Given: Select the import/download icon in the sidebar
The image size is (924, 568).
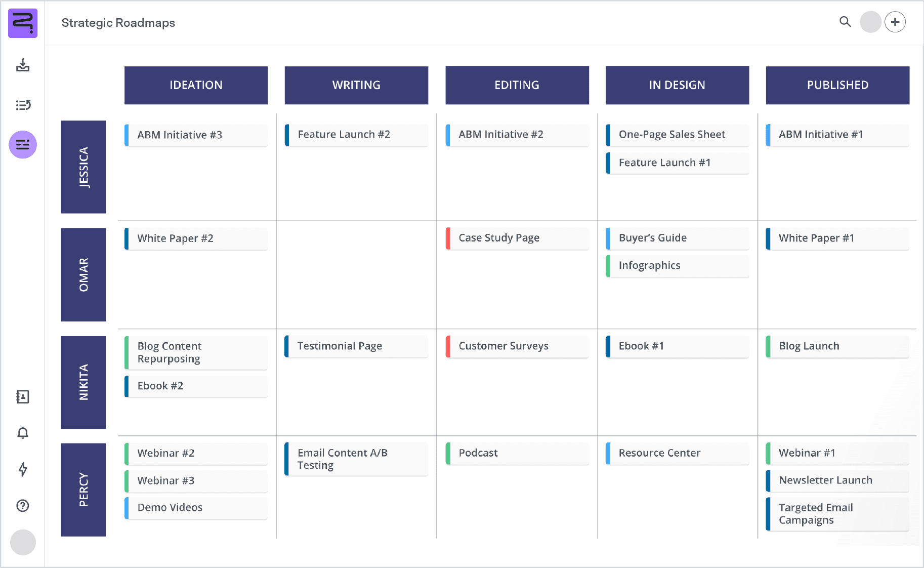Looking at the screenshot, I should [23, 66].
